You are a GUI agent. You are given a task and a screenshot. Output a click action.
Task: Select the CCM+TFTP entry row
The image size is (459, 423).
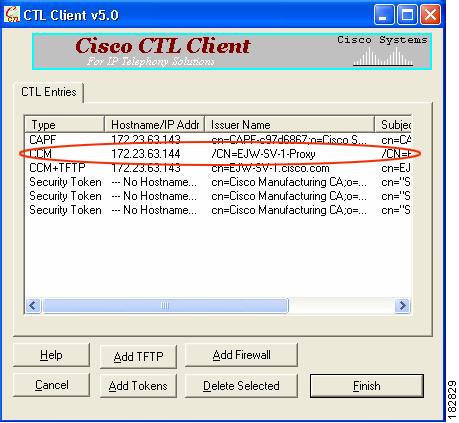[x=218, y=168]
